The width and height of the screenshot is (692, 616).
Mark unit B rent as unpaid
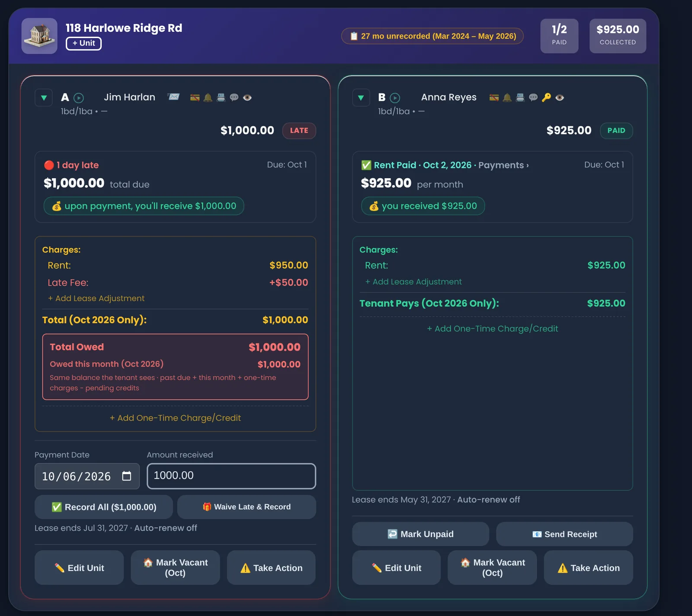tap(420, 534)
